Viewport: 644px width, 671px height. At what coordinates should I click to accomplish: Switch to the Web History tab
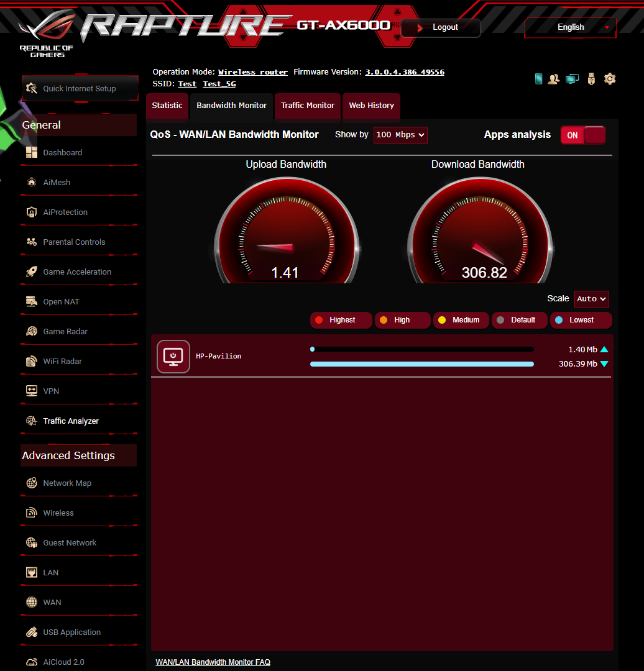371,105
